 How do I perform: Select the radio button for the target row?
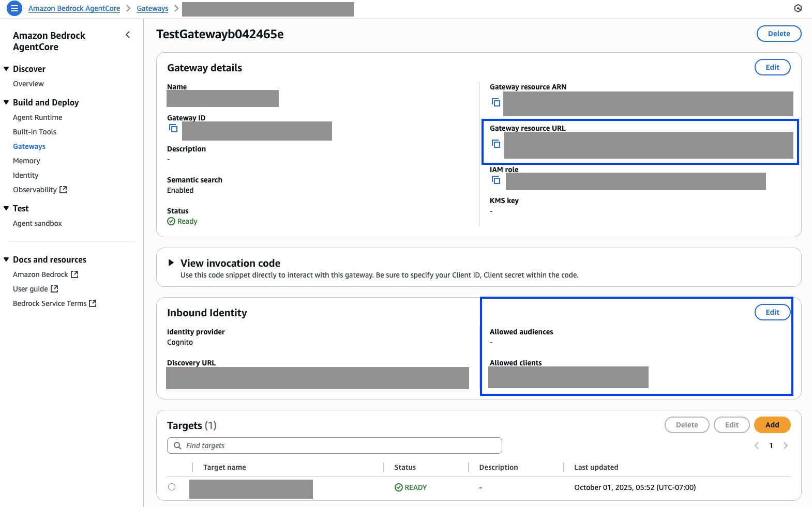172,487
